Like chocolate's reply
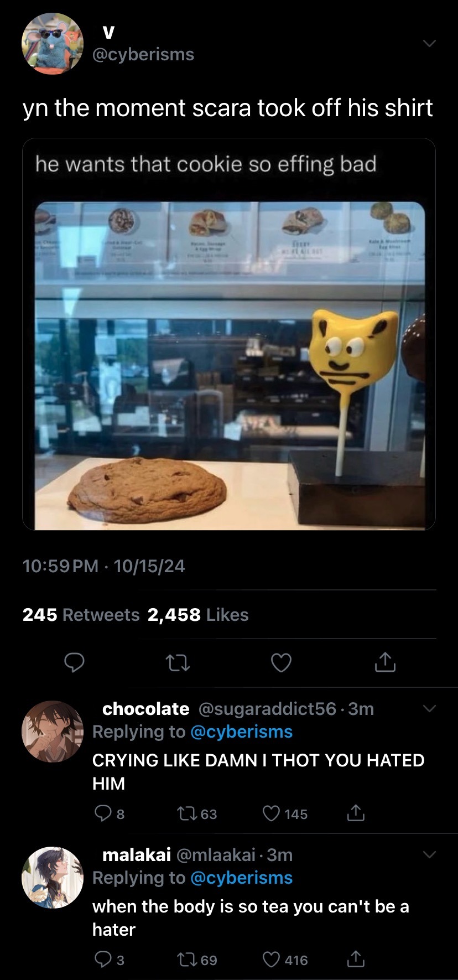Image resolution: width=458 pixels, height=980 pixels. 270,813
